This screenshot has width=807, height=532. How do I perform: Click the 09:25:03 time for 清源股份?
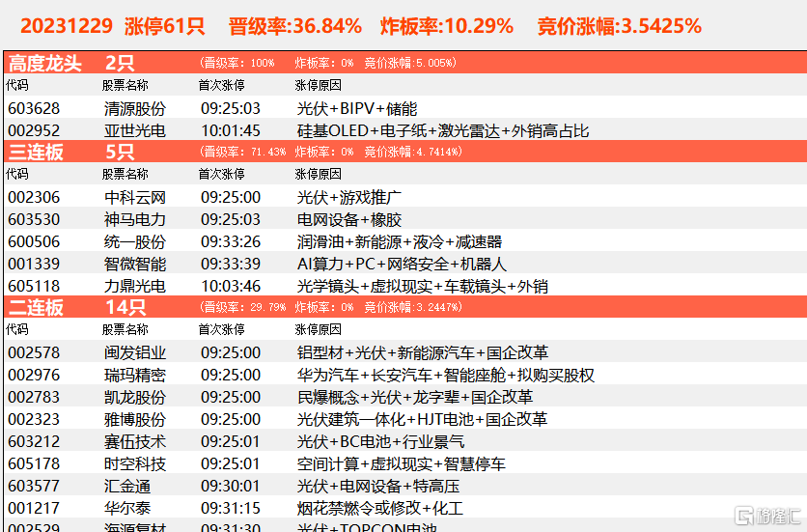pyautogui.click(x=231, y=109)
